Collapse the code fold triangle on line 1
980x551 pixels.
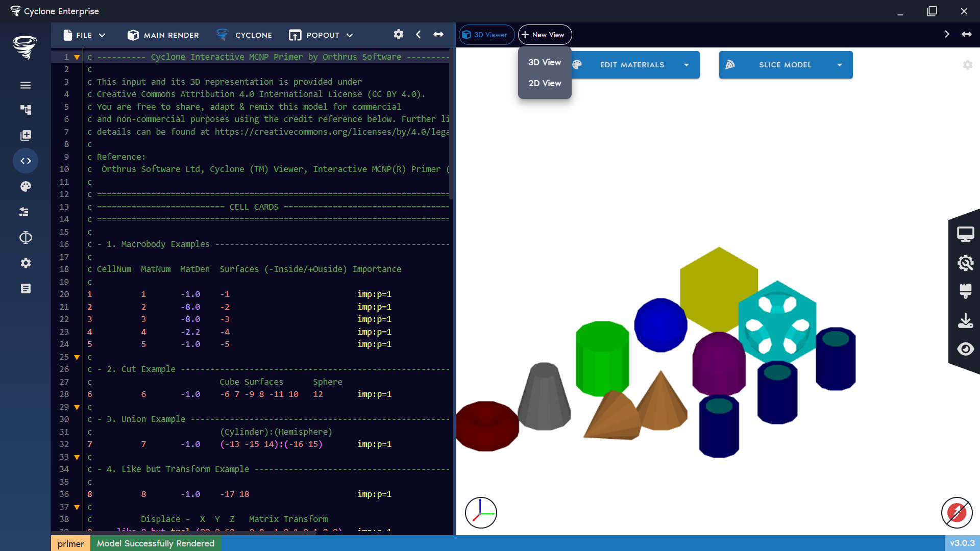tap(77, 57)
